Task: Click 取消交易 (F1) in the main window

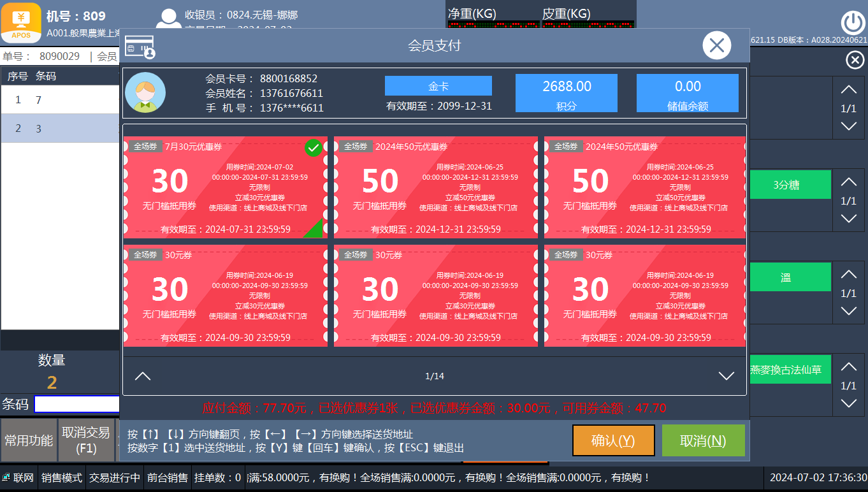Action: [86, 440]
